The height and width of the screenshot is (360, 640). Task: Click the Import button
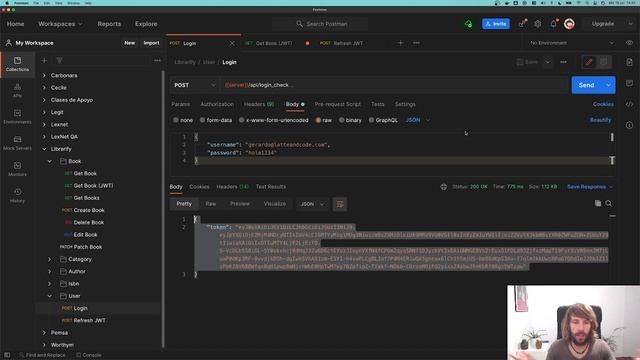[151, 43]
